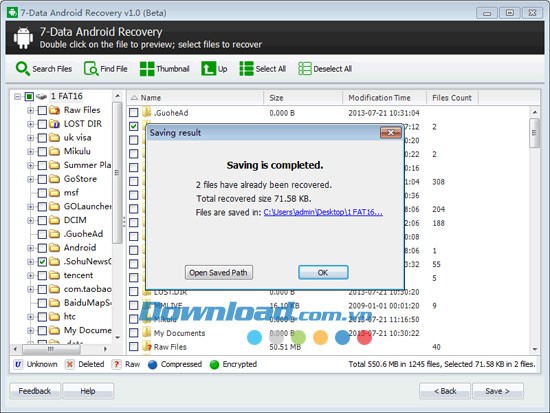The width and height of the screenshot is (550, 413).
Task: Check the My Documents checkbox in file list
Action: pyautogui.click(x=134, y=333)
